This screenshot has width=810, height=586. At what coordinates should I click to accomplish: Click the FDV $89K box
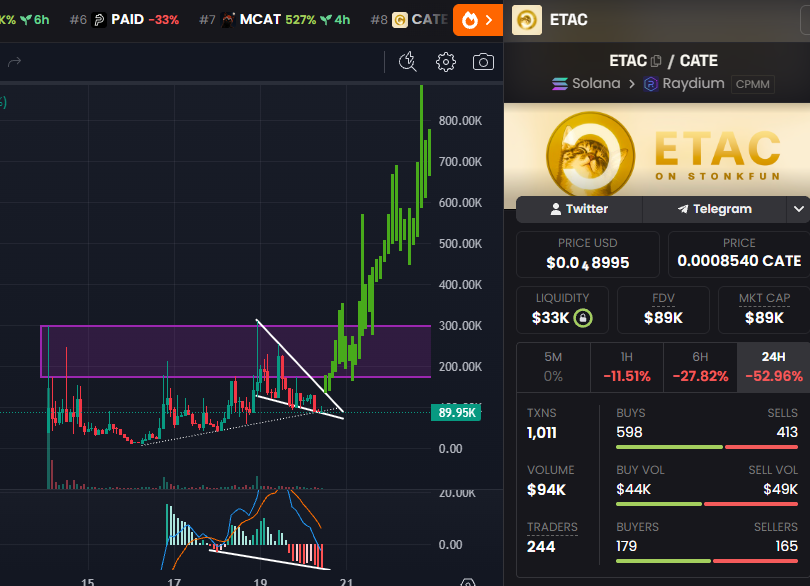[663, 310]
